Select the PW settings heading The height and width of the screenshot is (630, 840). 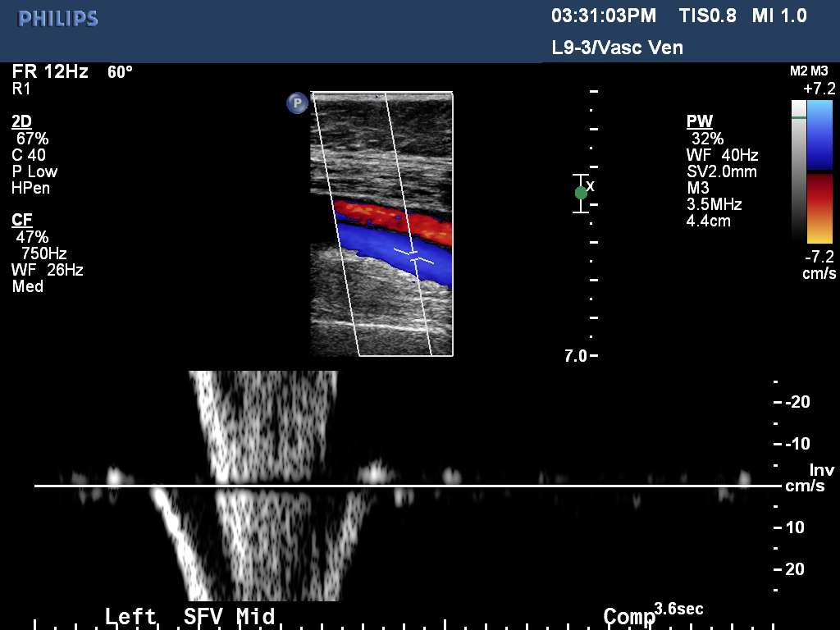tap(698, 121)
